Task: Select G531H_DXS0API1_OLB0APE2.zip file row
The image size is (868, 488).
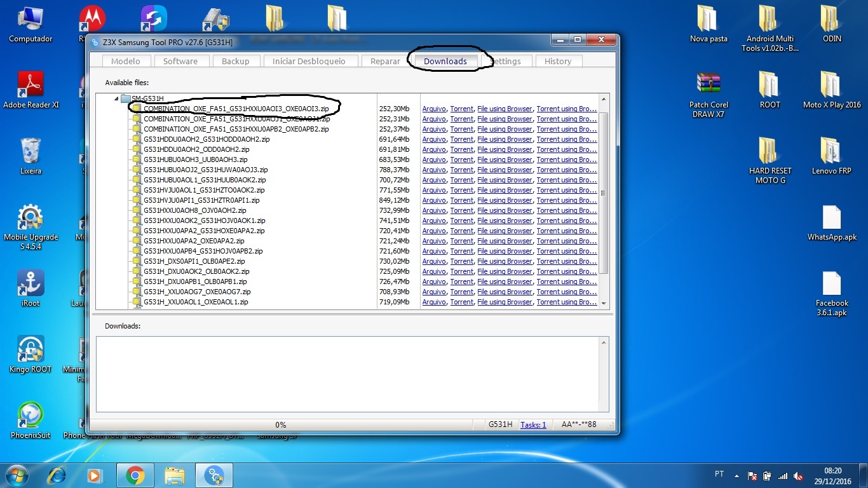Action: (x=194, y=261)
